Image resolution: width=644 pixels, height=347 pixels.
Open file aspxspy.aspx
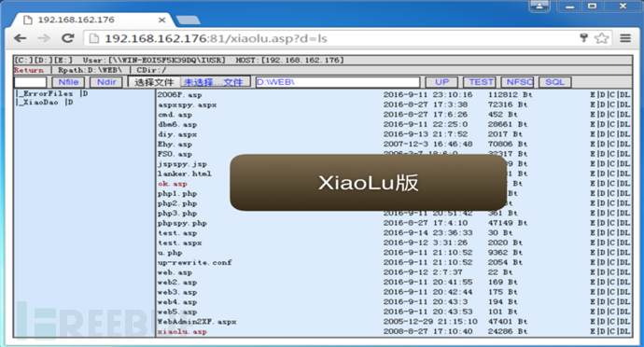188,104
